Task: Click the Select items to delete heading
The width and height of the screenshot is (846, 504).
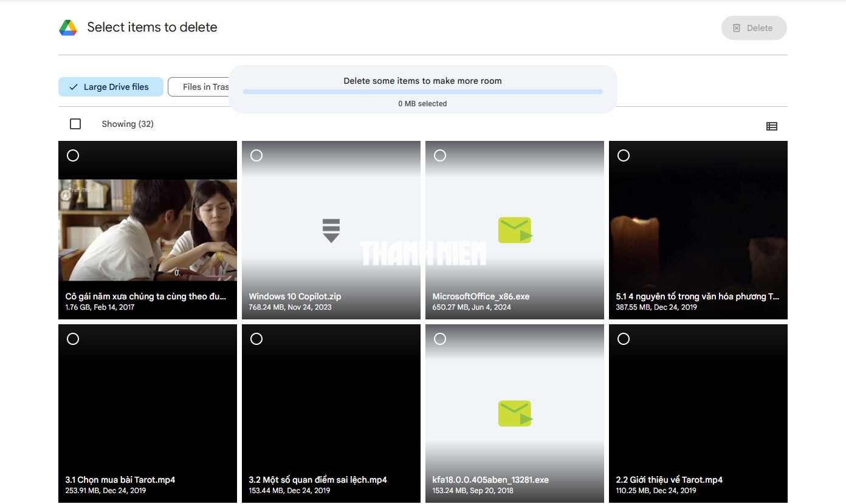Action: click(x=152, y=27)
